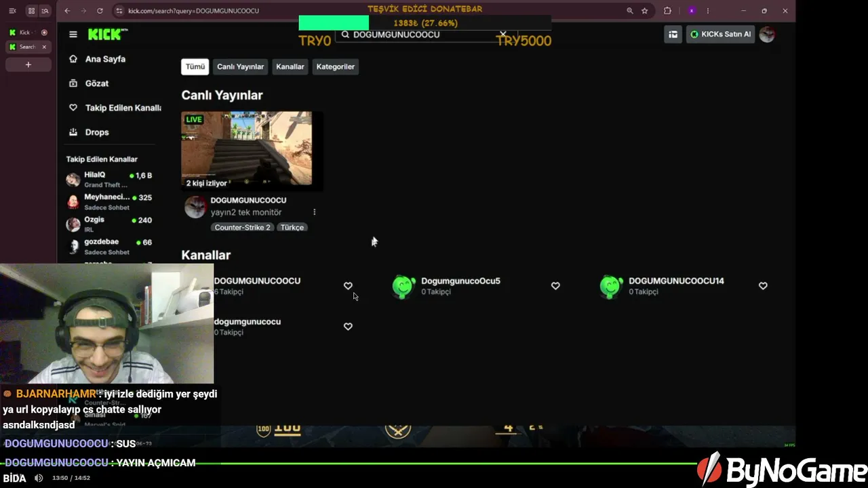The width and height of the screenshot is (868, 488).
Task: Close the Search tab
Action: [x=44, y=47]
